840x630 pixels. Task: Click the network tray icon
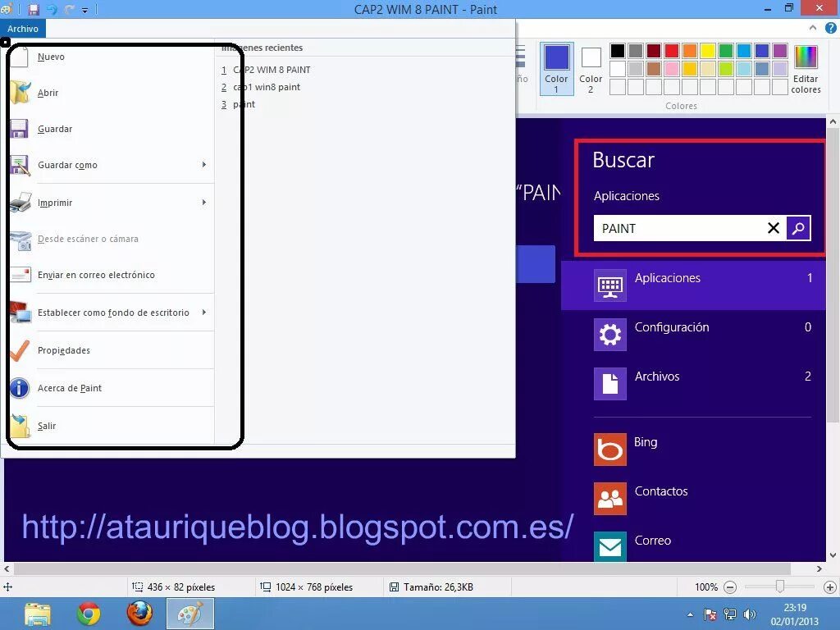(729, 614)
